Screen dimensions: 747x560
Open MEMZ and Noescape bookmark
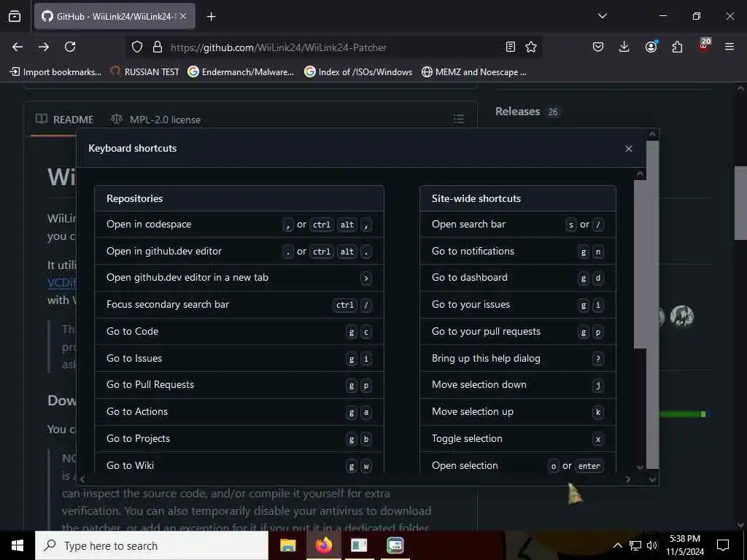coord(474,72)
